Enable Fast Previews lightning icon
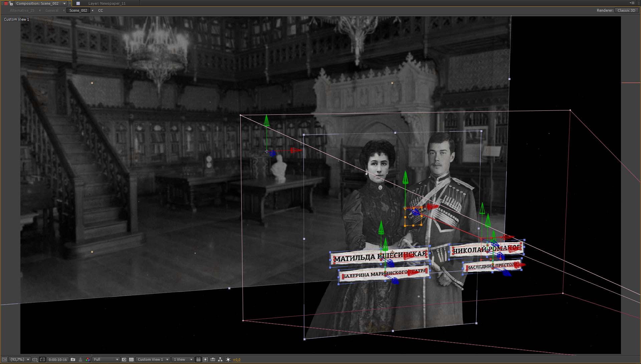Image resolution: width=641 pixels, height=364 pixels. [205, 359]
